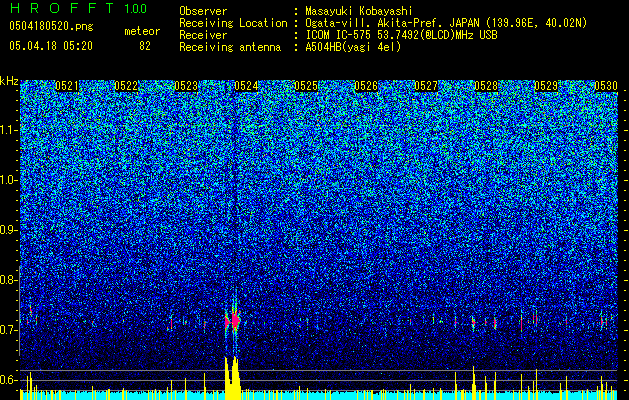
Task: Click the 'meteor' count label
Action: click(142, 31)
